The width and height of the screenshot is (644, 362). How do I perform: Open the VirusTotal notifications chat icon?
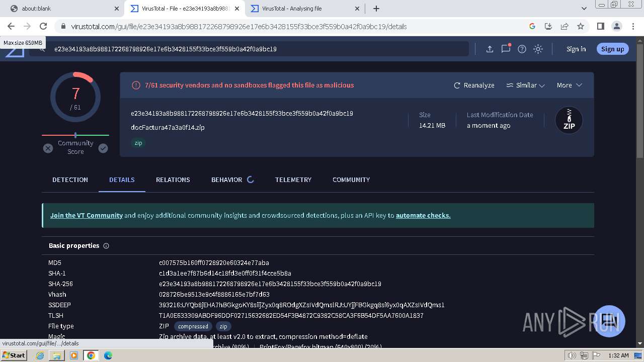[x=506, y=48]
